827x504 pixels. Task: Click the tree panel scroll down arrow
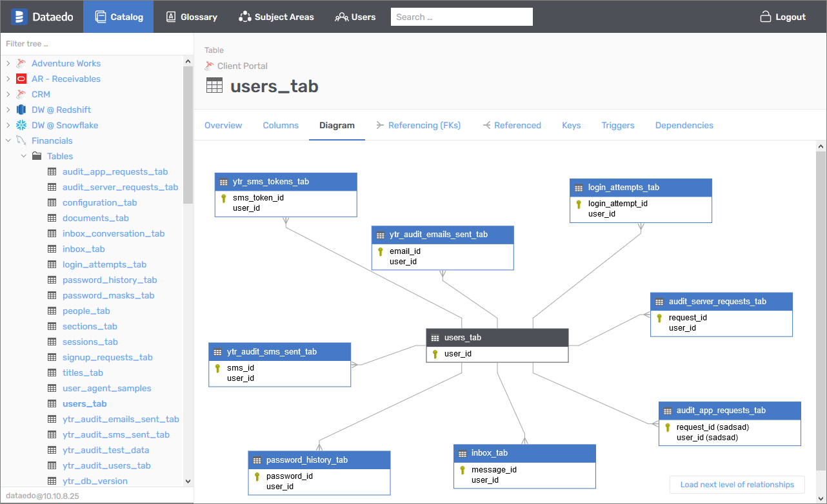pyautogui.click(x=188, y=481)
